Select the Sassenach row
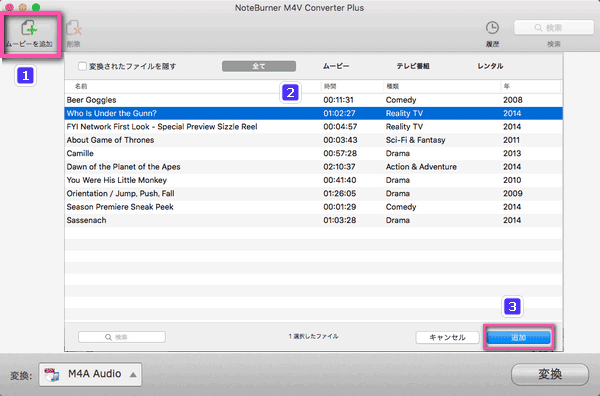Viewport: 600px width, 396px height. pyautogui.click(x=313, y=221)
